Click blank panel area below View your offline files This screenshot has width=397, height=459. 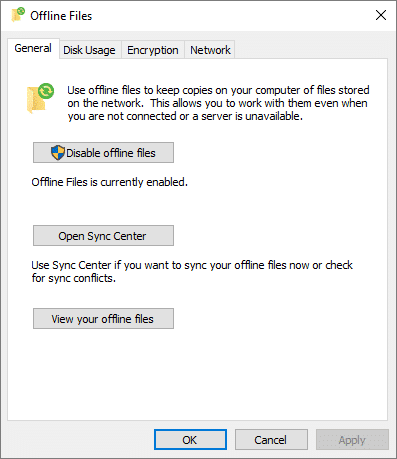pos(197,373)
